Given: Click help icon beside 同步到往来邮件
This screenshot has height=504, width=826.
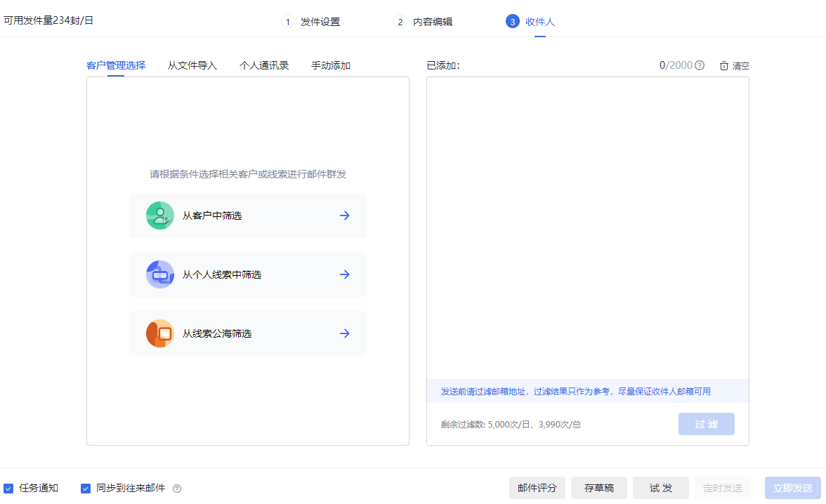Looking at the screenshot, I should click(177, 489).
